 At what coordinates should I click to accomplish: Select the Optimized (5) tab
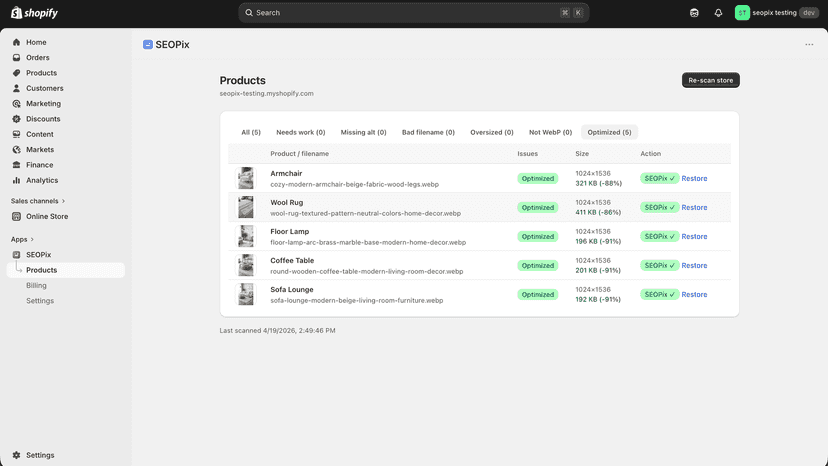tap(609, 132)
